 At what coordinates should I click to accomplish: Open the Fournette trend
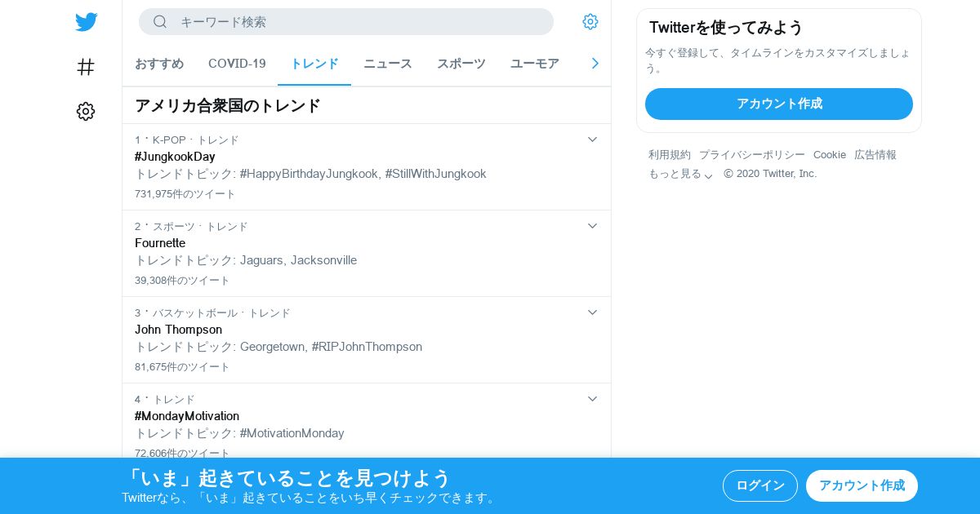pyautogui.click(x=160, y=243)
